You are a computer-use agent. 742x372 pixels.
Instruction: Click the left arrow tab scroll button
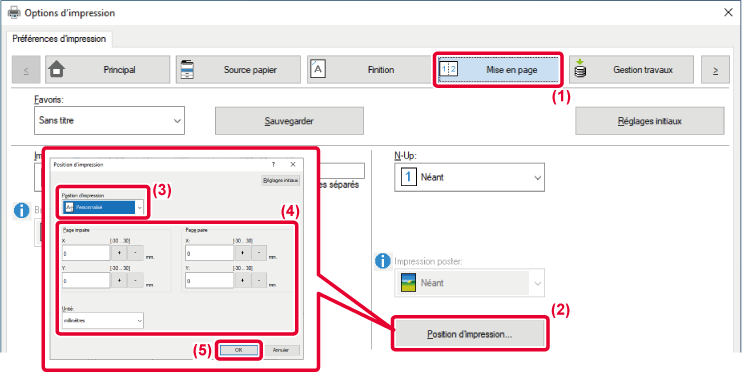[x=26, y=70]
